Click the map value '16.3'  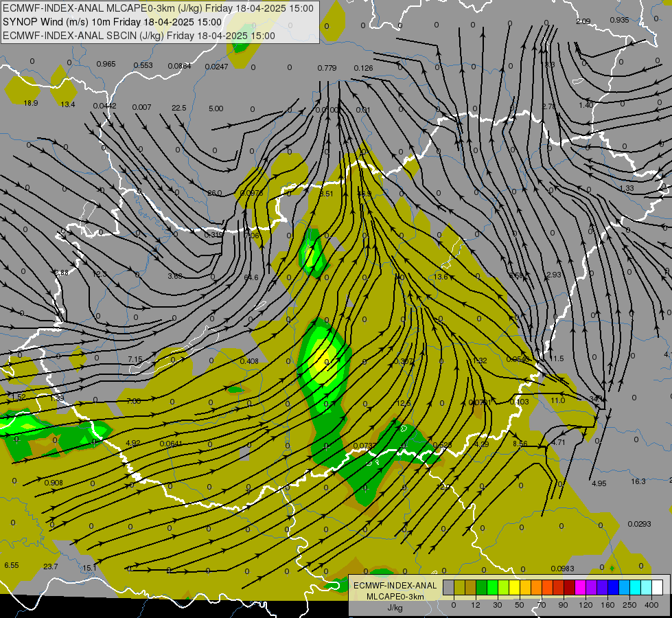638,481
